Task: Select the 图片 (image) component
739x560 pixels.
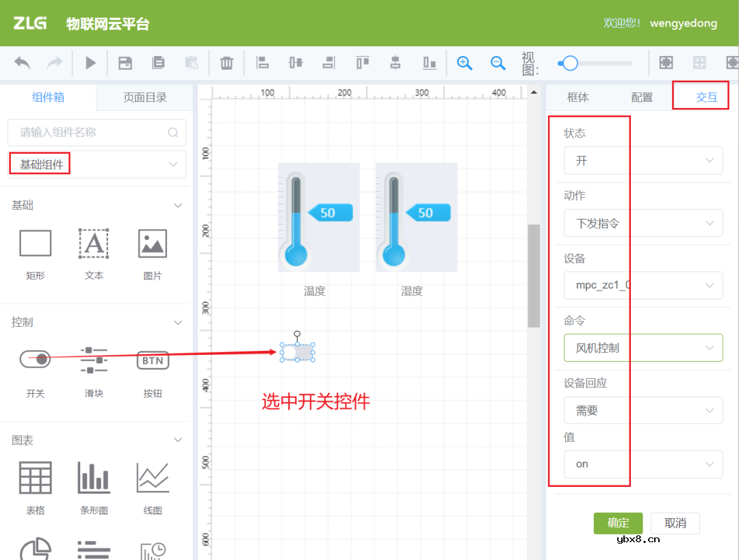Action: (x=152, y=243)
